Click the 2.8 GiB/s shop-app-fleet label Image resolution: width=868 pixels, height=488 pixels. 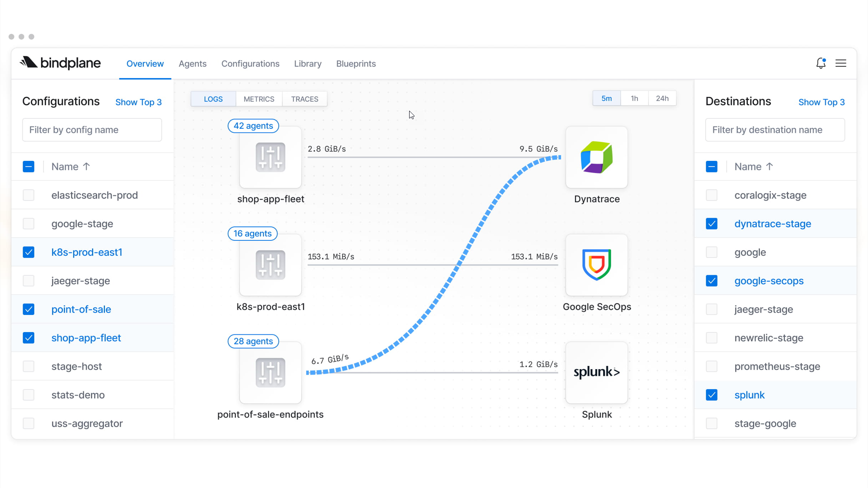(x=327, y=149)
